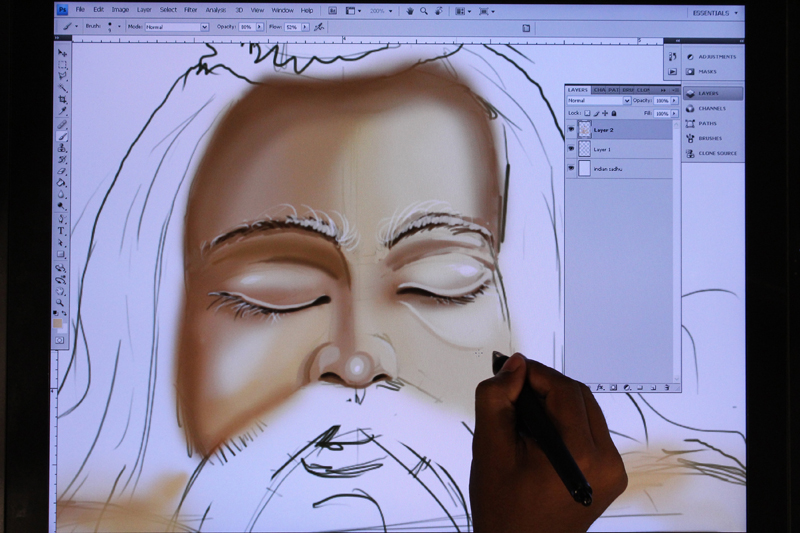The width and height of the screenshot is (800, 533).
Task: Select Layer 1 thumbnail
Action: (585, 149)
